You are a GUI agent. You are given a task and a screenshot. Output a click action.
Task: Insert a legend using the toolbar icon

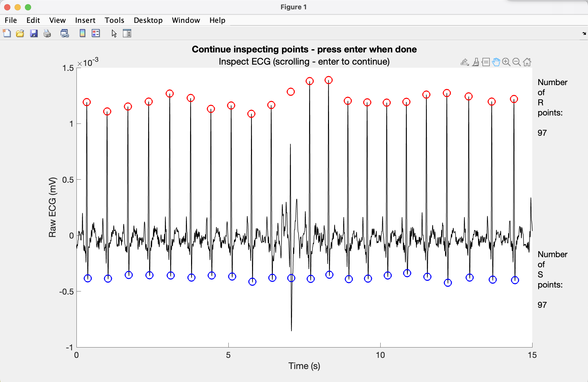pyautogui.click(x=96, y=33)
